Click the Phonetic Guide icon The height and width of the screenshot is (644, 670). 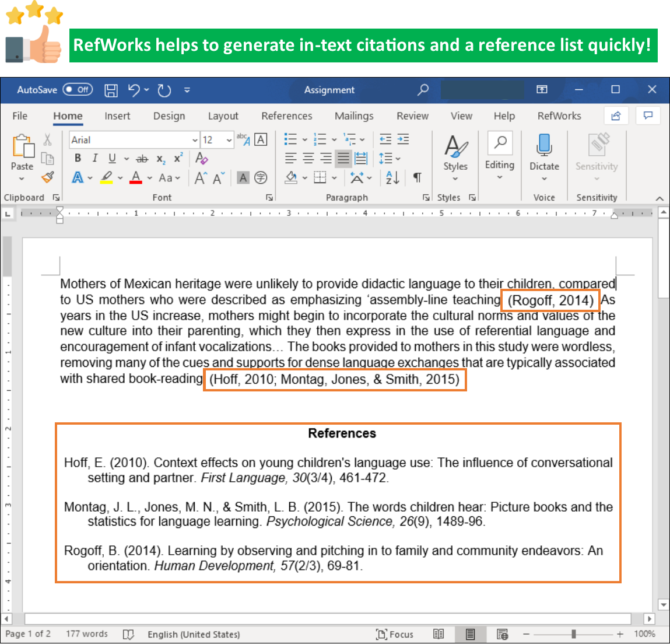point(243,139)
